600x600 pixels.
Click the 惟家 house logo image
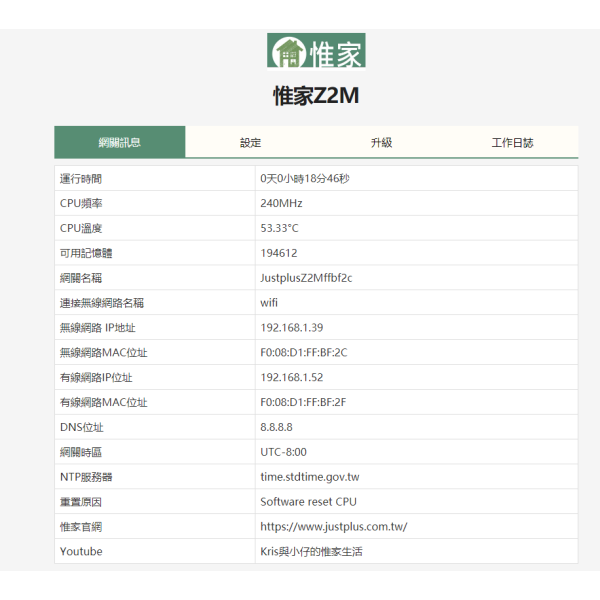[x=316, y=51]
